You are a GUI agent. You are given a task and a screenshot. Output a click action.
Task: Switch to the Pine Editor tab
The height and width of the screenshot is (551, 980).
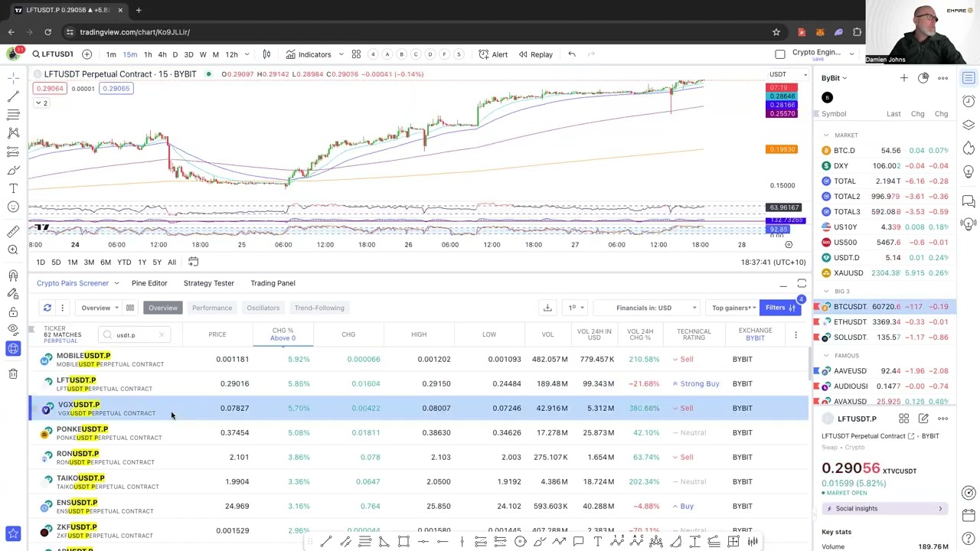point(149,283)
